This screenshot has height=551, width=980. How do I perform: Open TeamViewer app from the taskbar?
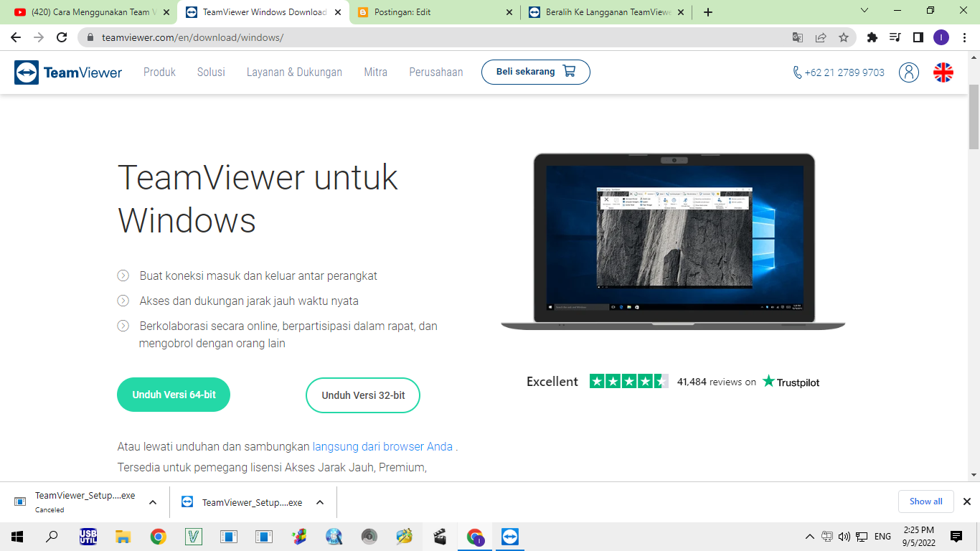pyautogui.click(x=510, y=536)
